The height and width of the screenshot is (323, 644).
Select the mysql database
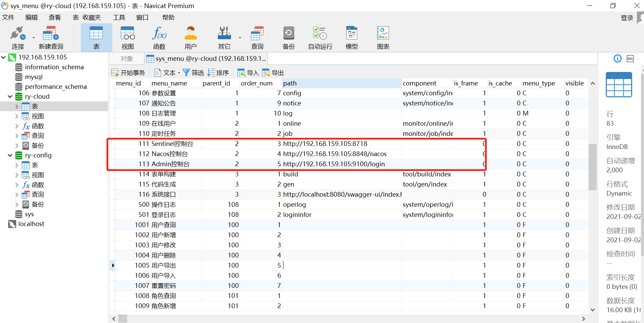coord(33,77)
